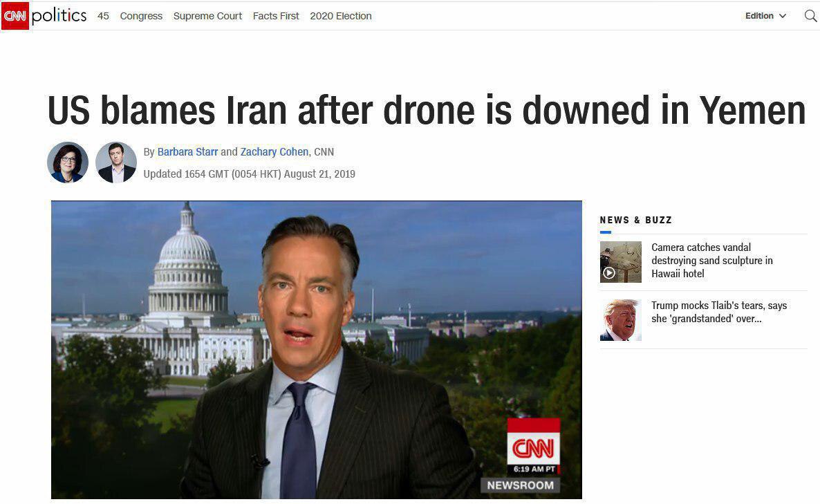Open the Zachary Cohen author link
Screen dimensions: 820x504
274,151
